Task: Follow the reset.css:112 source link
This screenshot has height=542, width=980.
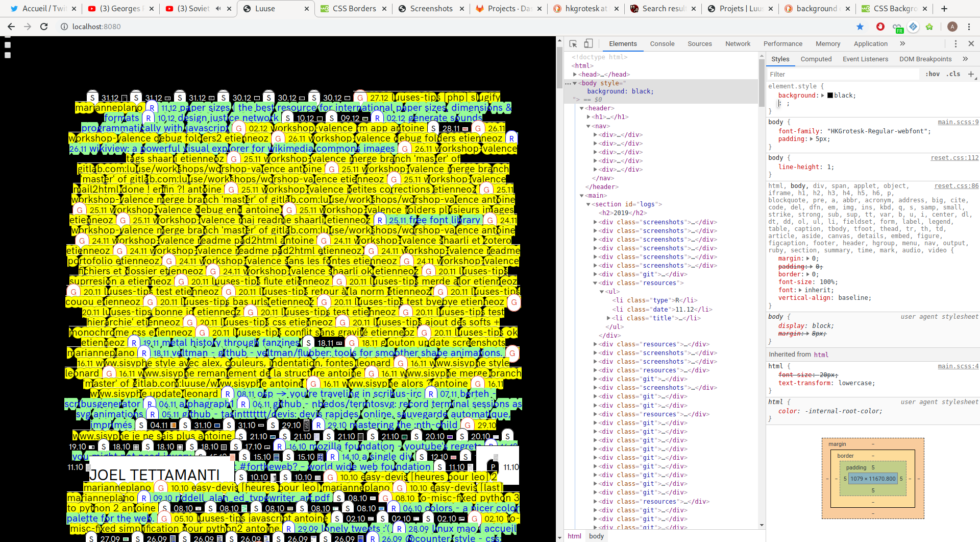Action: click(954, 158)
